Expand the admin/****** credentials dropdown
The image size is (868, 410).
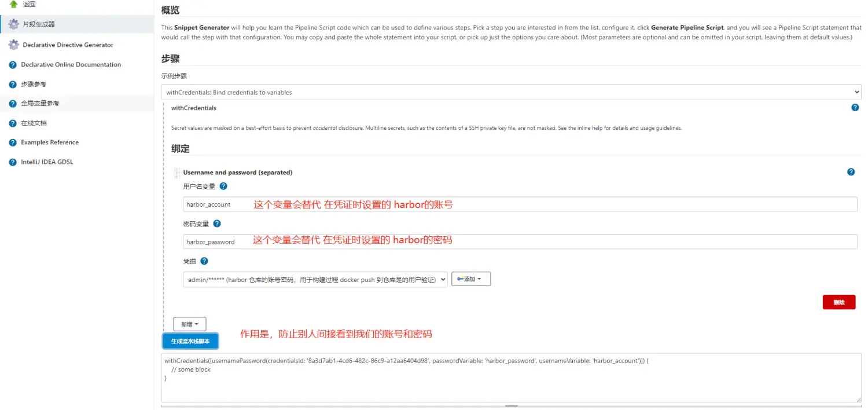tap(315, 280)
